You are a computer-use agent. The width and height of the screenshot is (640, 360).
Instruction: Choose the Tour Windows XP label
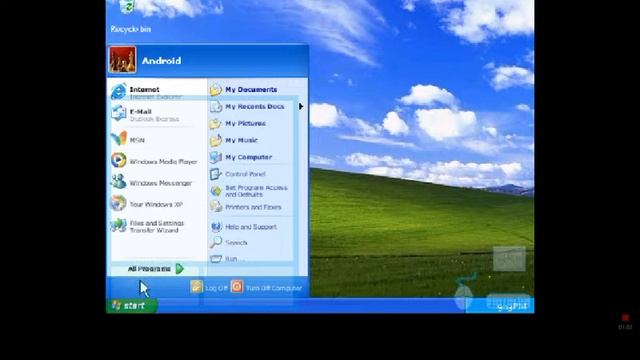[x=156, y=204]
